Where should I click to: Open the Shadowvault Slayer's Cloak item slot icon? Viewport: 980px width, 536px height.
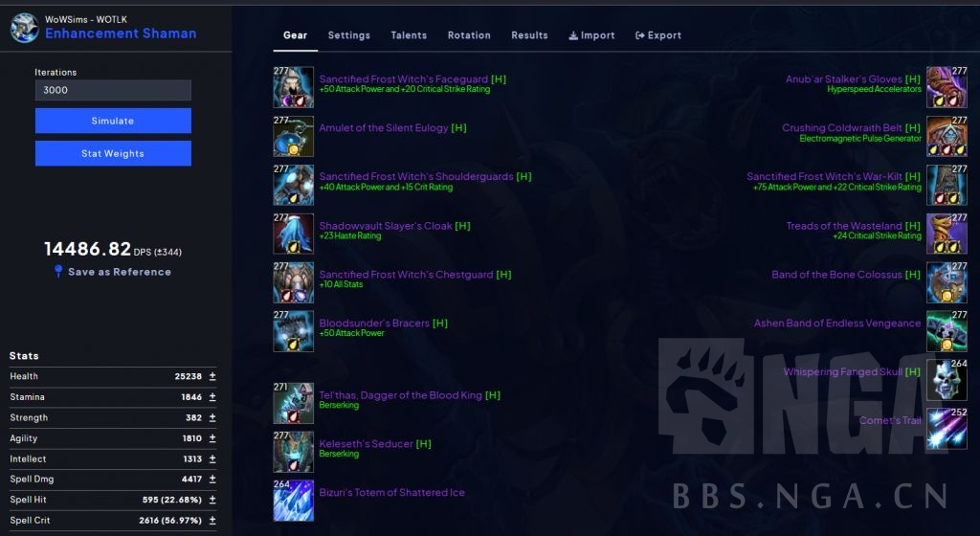[x=293, y=234]
